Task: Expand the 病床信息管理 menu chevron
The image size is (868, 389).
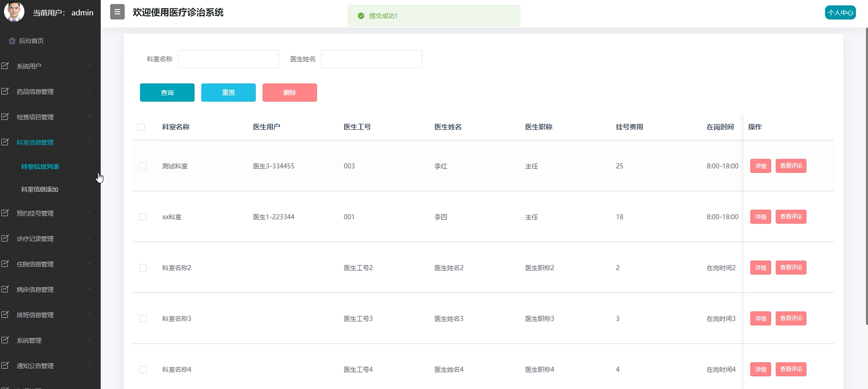Action: coord(89,289)
